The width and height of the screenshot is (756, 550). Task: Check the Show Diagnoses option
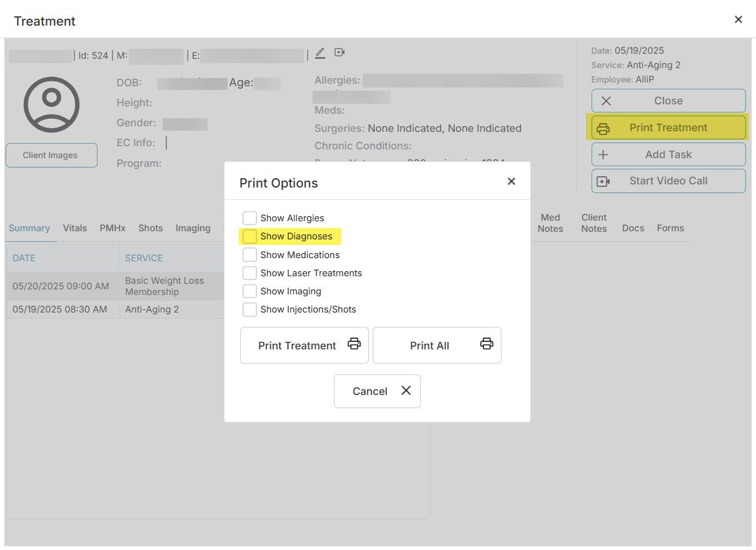tap(249, 236)
